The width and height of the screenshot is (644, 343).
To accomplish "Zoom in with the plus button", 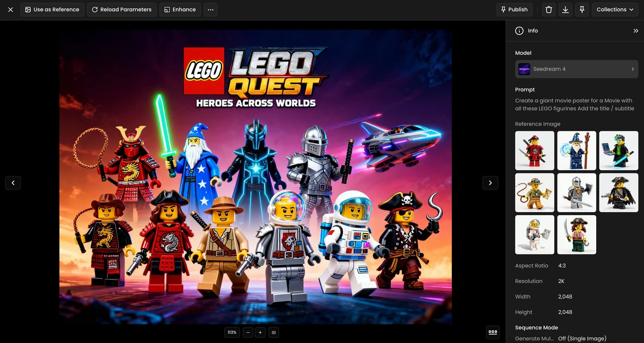I will click(260, 333).
